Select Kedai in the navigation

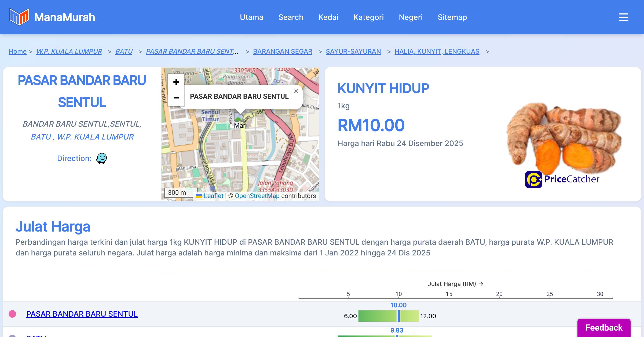tap(328, 17)
